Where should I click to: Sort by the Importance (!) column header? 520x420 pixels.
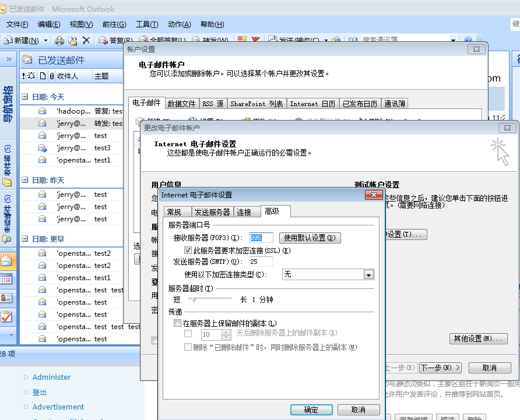coord(23,76)
